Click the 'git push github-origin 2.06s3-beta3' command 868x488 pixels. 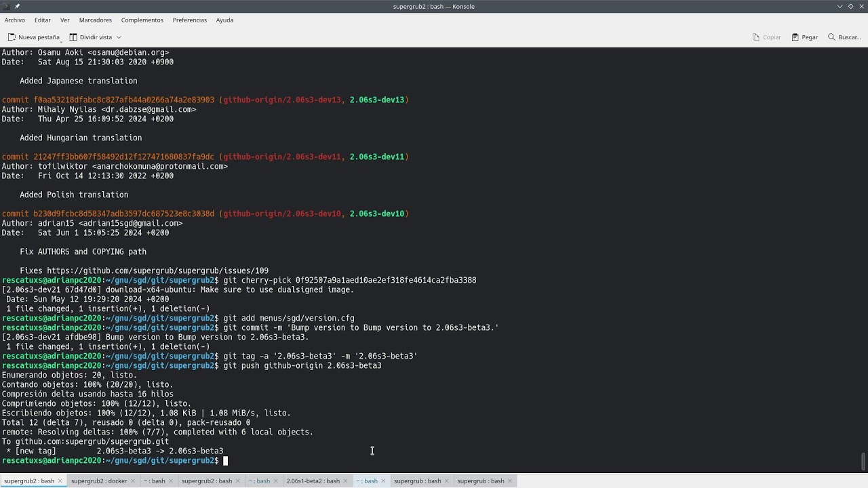tap(302, 365)
